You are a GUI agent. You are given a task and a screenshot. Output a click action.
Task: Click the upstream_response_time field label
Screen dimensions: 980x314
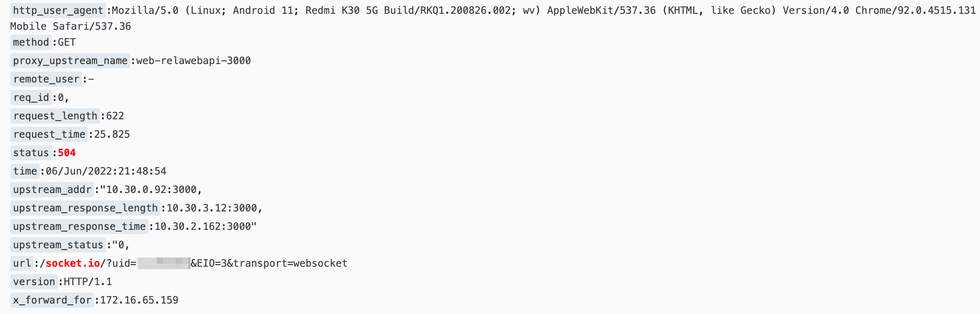pos(79,226)
